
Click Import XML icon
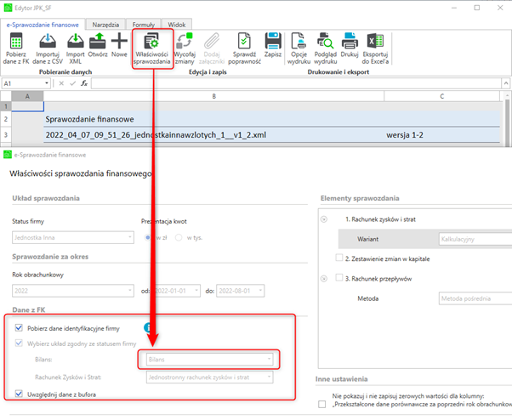coord(76,41)
